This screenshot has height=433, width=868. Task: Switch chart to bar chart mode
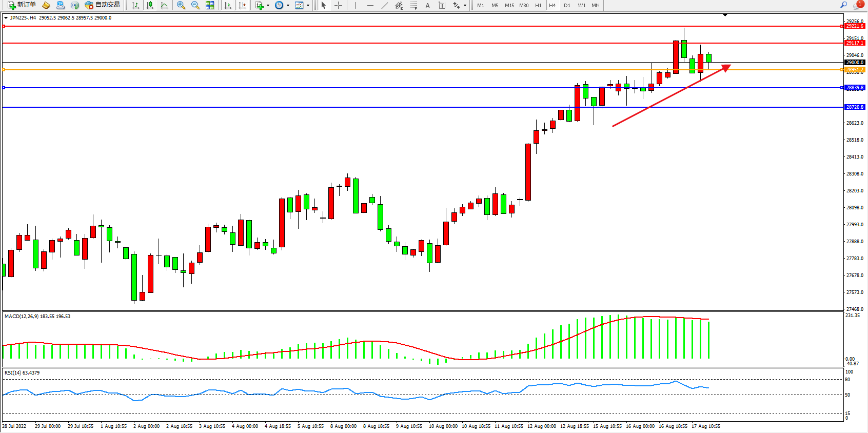(135, 5)
